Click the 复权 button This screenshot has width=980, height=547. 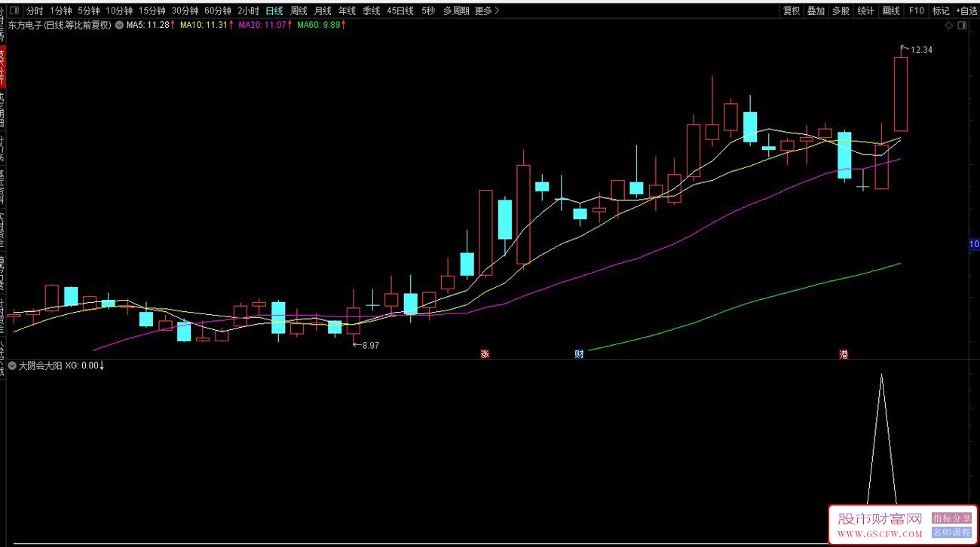[792, 11]
